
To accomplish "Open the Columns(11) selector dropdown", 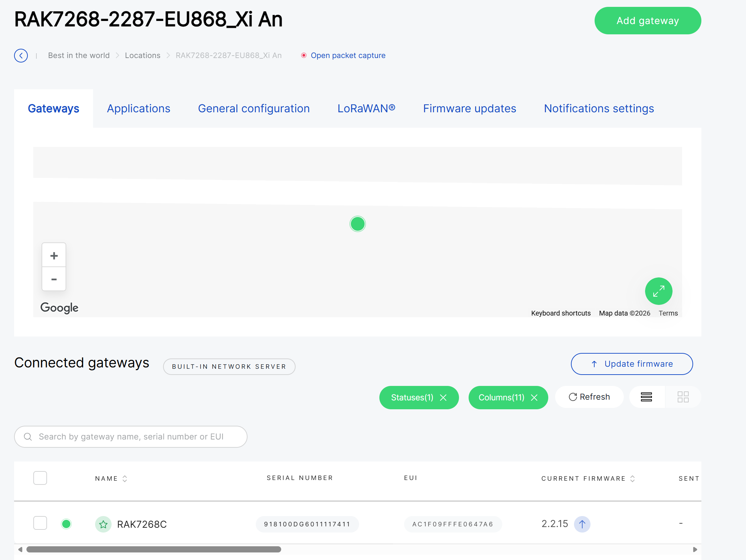I will point(502,398).
